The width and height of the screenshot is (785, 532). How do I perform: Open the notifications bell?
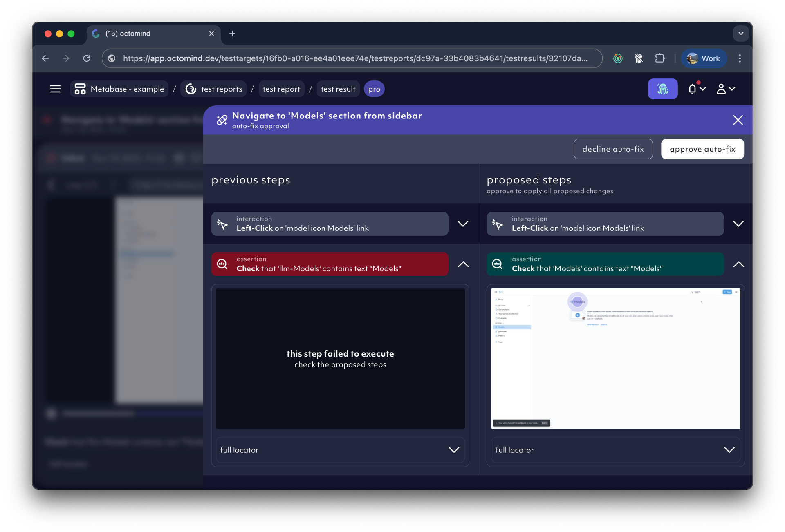coord(693,89)
